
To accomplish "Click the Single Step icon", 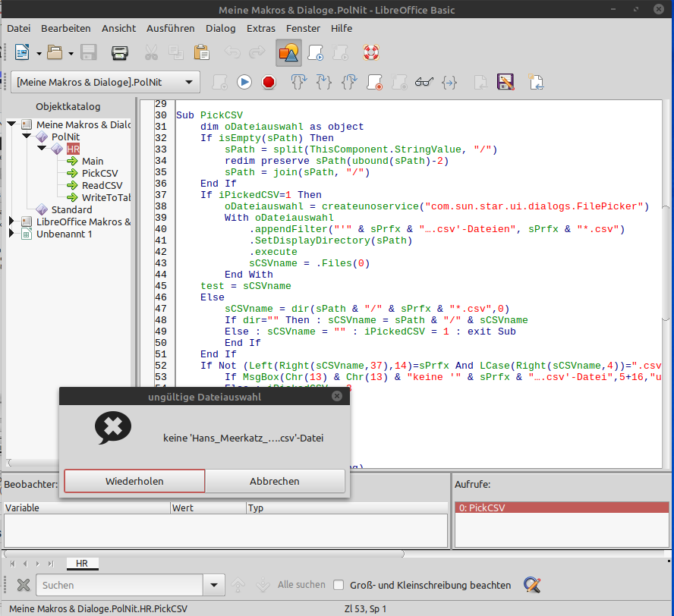I will click(323, 82).
